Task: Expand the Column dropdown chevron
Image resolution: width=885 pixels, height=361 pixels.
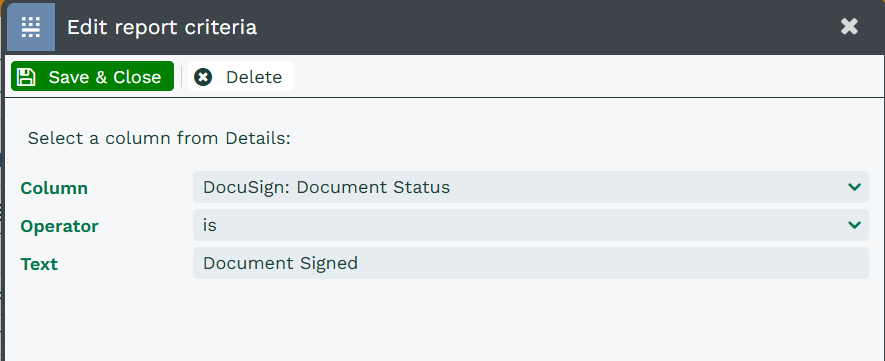Action: (x=854, y=187)
